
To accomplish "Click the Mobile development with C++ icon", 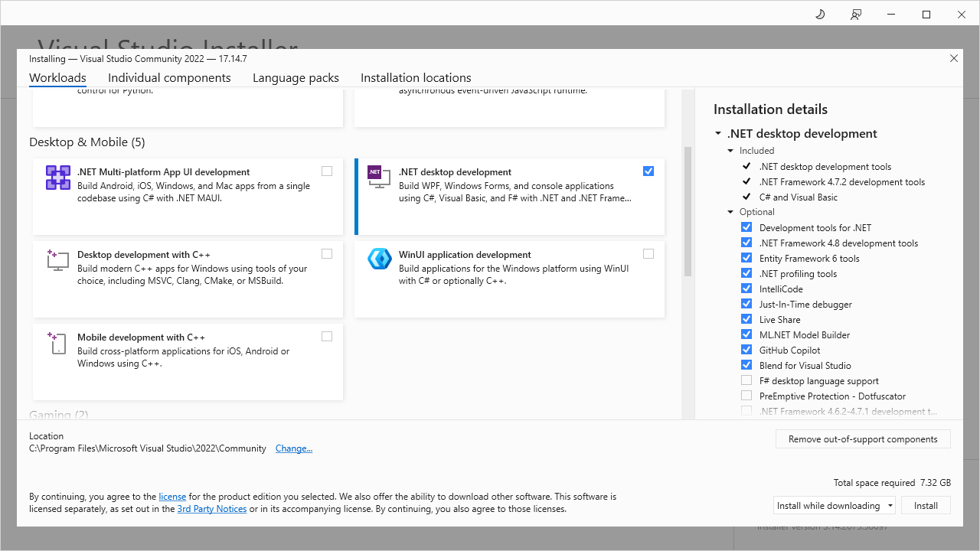I will (58, 343).
